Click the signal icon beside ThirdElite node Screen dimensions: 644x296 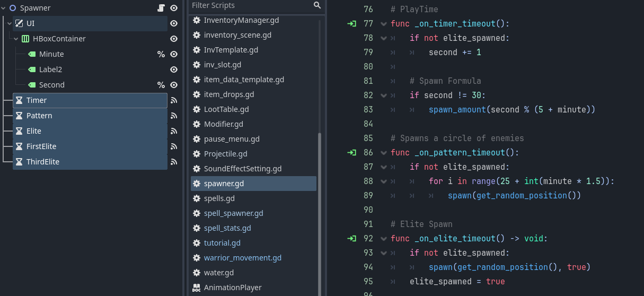point(173,162)
